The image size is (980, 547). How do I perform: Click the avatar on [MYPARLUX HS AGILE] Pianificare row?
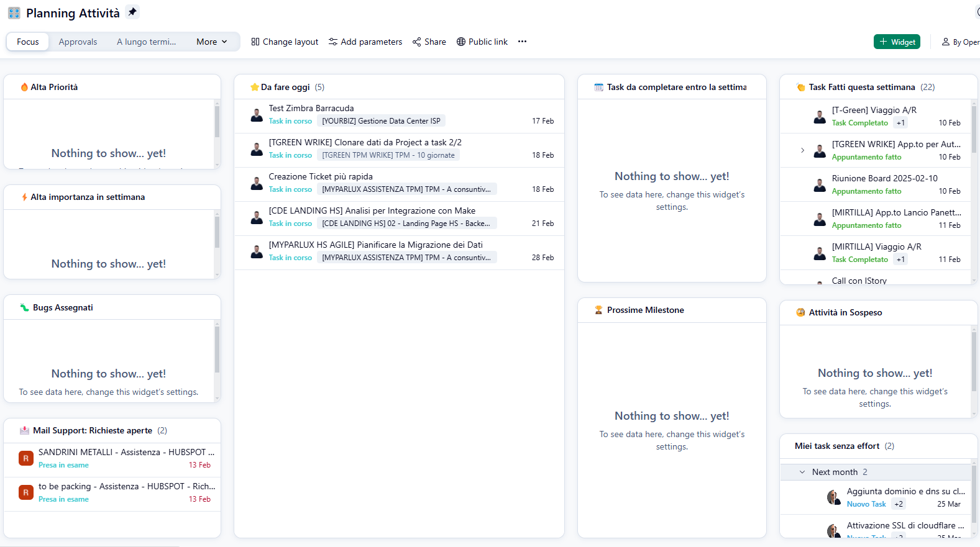tap(256, 252)
